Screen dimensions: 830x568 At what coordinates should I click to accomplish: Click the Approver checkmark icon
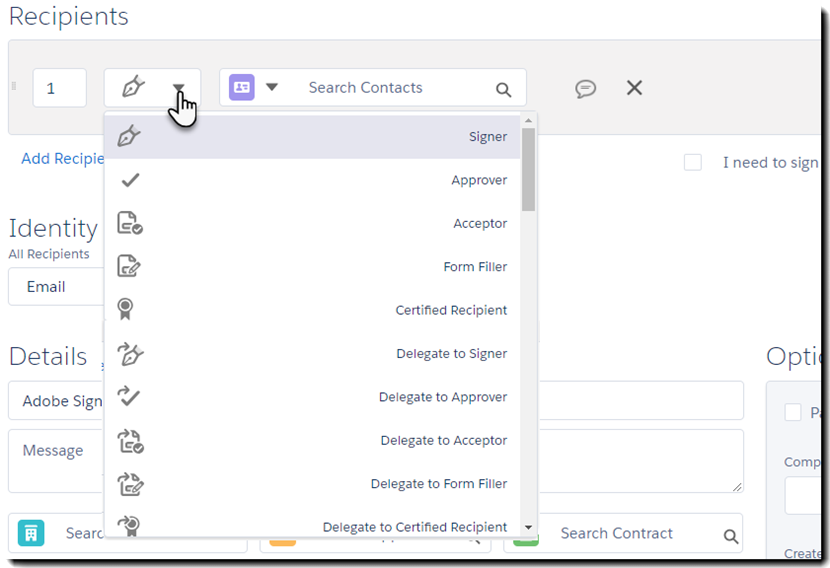point(129,180)
